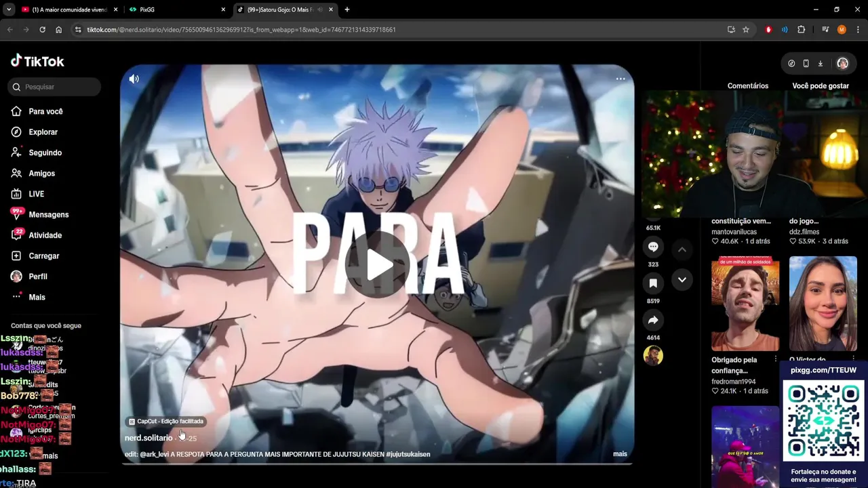The image size is (868, 488).
Task: Go to the next video with down chevron
Action: tap(682, 279)
